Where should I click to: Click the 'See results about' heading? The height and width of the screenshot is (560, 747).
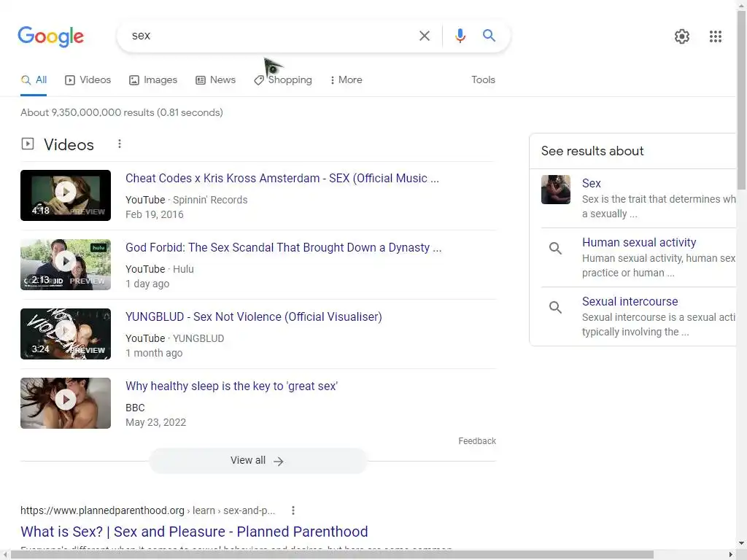[592, 151]
